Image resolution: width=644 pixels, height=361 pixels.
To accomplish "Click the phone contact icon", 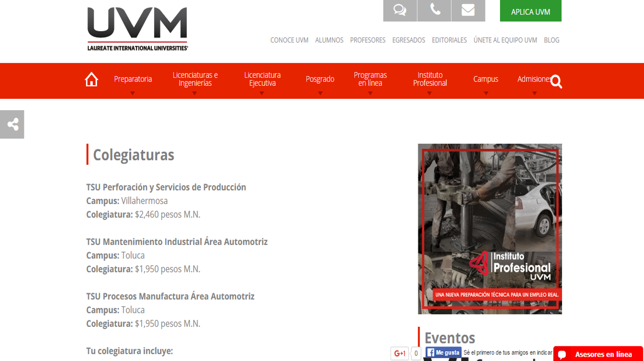I will coord(434,10).
